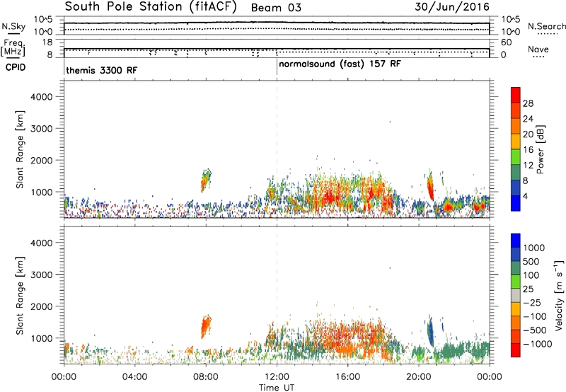Click the isolated 3200 km point in Power panel
Screen dimensions: 566x392
pyautogui.click(x=390, y=122)
